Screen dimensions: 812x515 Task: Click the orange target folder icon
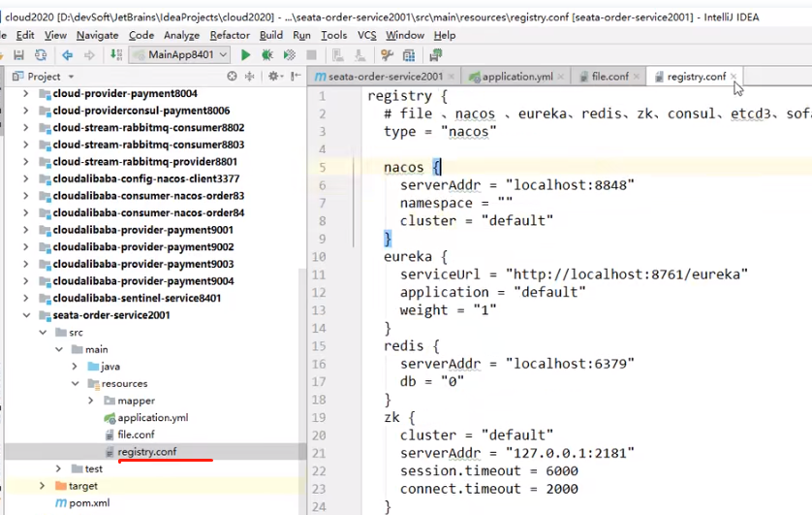point(61,486)
